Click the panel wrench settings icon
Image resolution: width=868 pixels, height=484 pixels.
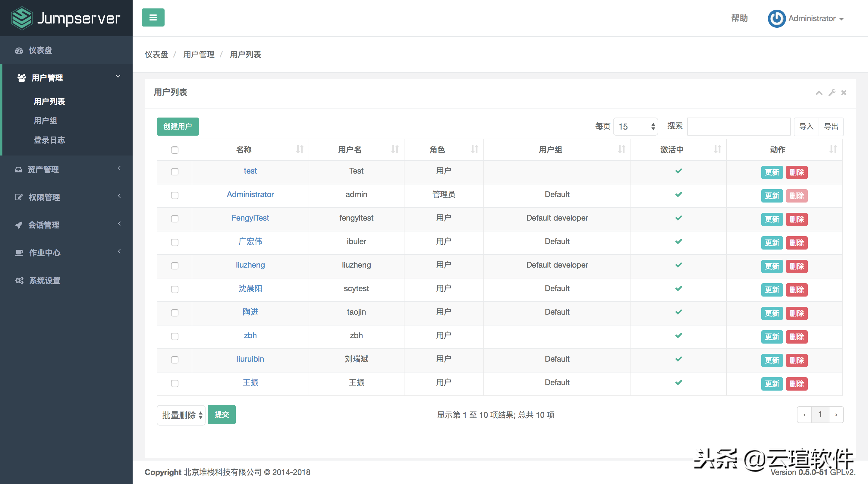(x=832, y=93)
